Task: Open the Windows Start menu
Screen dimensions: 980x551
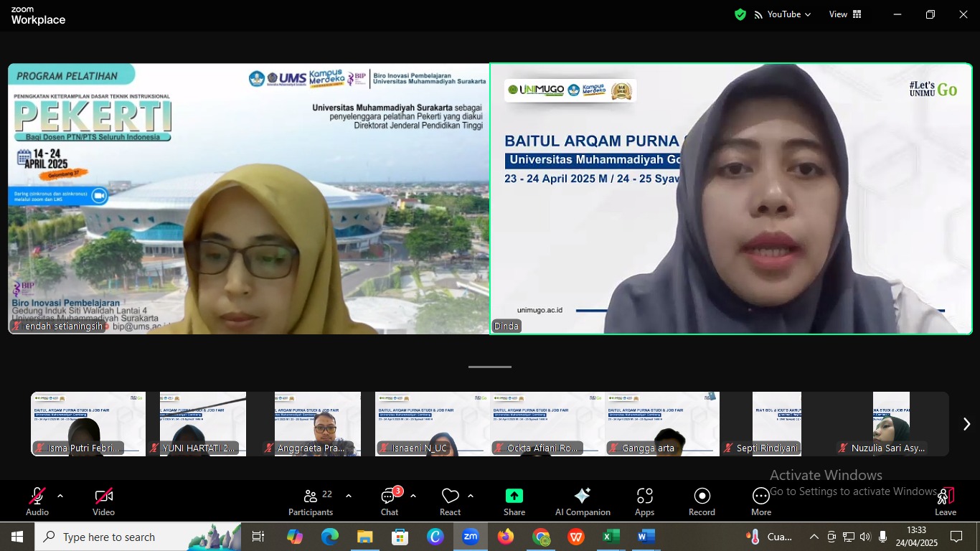Action: 17,537
